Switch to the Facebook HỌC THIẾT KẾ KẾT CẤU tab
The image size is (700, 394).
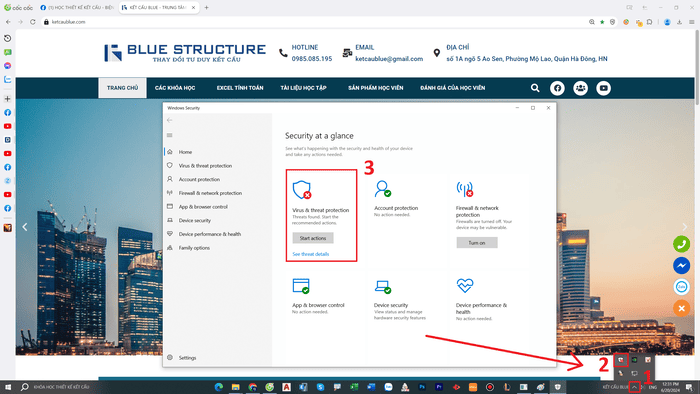[77, 8]
